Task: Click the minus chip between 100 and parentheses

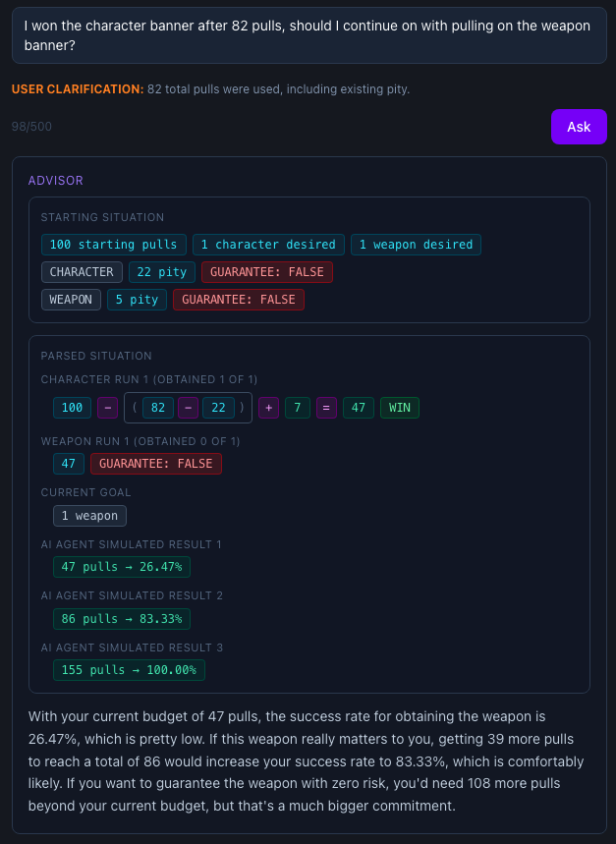Action: point(108,408)
